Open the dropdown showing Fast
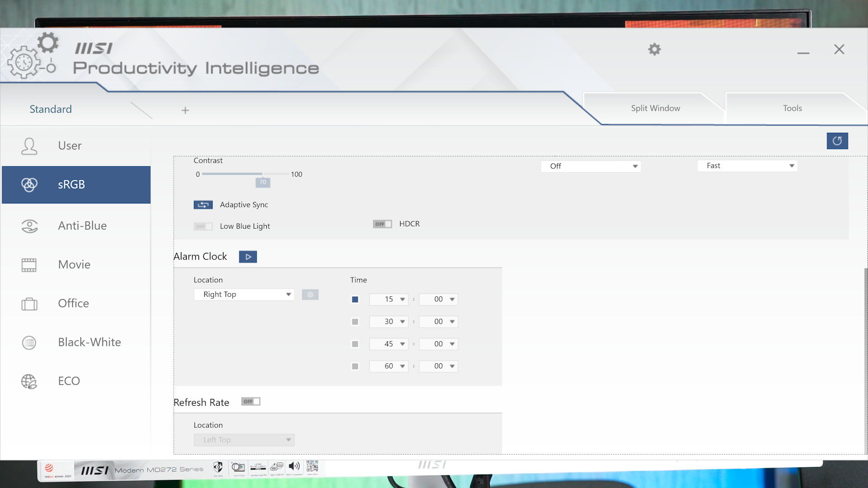868x488 pixels. [747, 166]
